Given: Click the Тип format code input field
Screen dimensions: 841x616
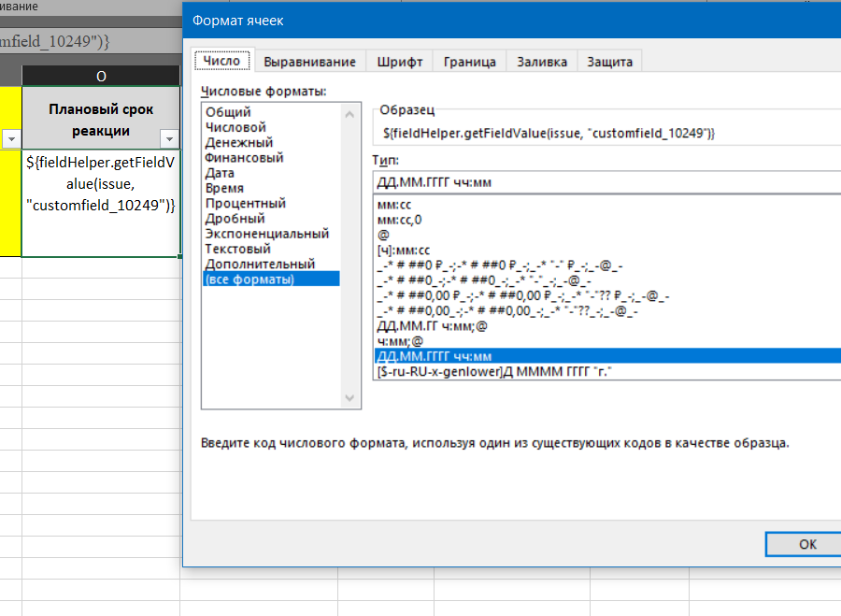Looking at the screenshot, I should click(x=607, y=182).
